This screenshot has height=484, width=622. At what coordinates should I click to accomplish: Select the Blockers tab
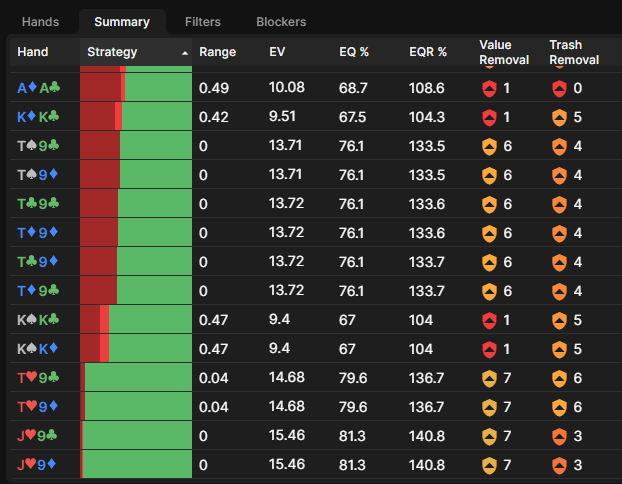click(281, 21)
